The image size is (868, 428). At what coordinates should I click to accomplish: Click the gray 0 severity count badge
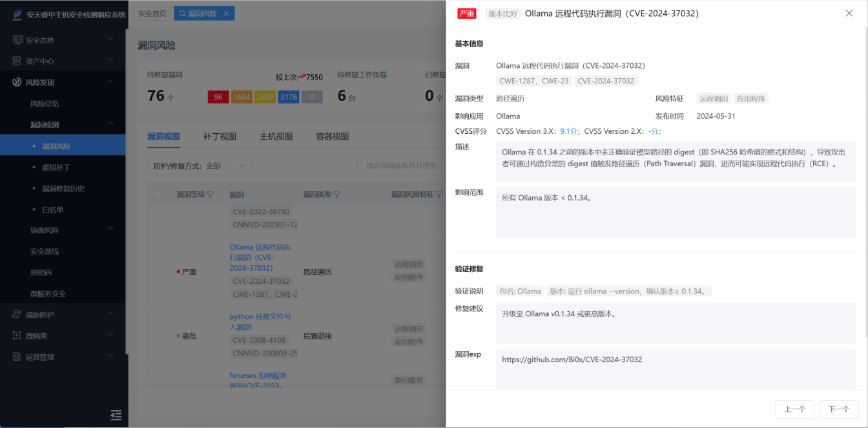click(312, 97)
